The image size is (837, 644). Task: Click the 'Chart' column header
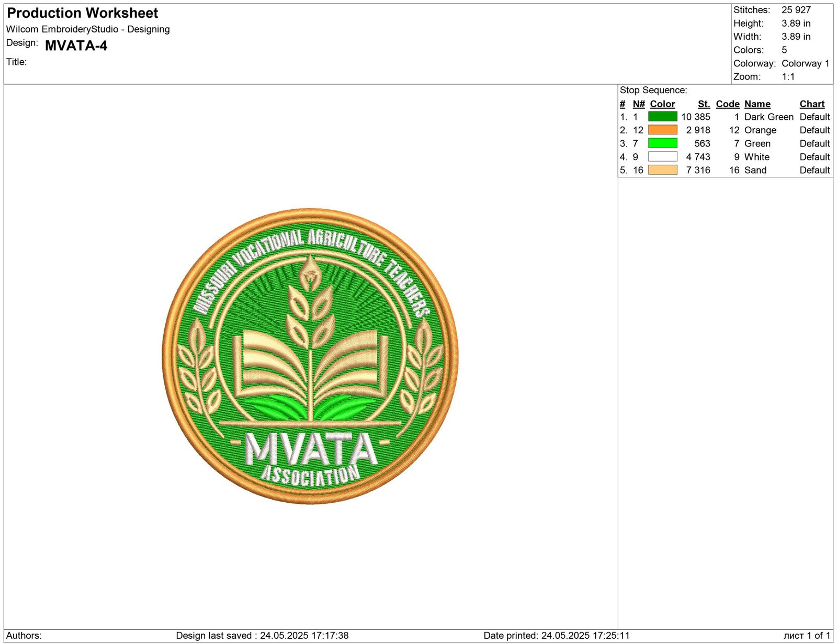pyautogui.click(x=812, y=104)
